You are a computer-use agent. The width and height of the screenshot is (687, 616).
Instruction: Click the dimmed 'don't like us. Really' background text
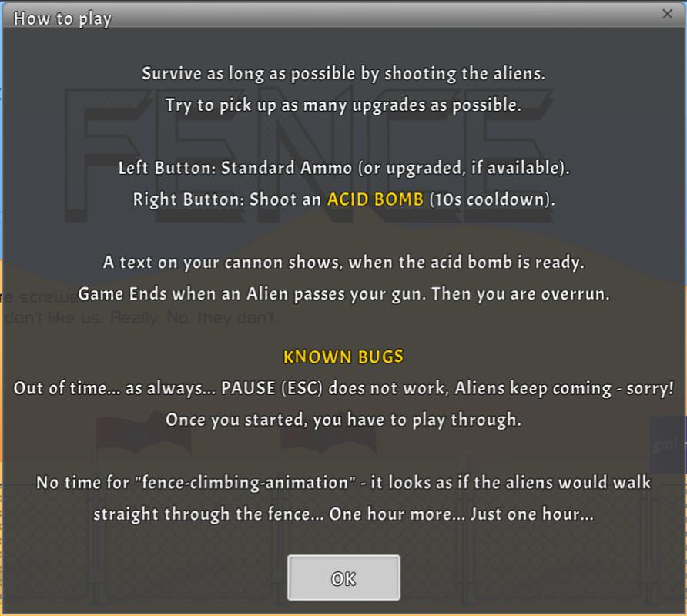140,317
